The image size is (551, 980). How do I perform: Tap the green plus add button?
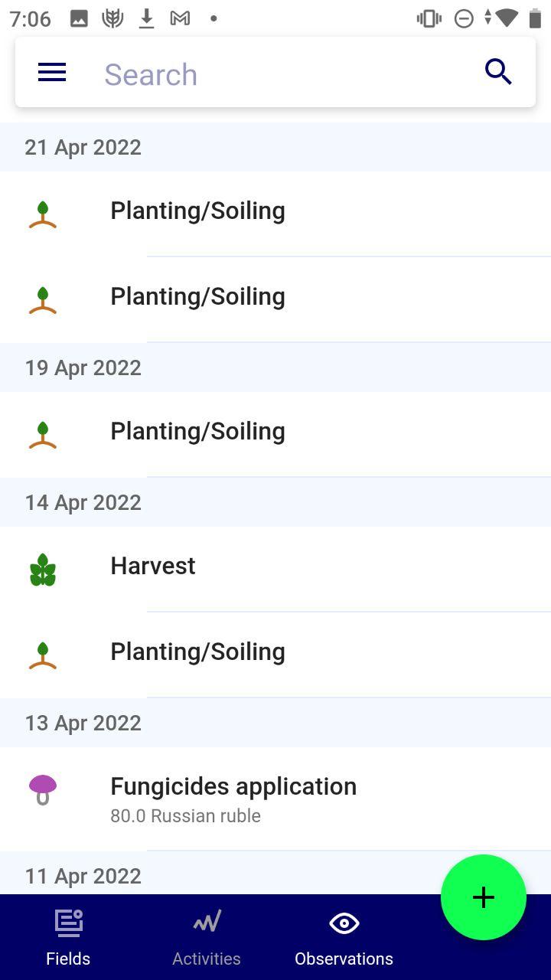(x=484, y=897)
